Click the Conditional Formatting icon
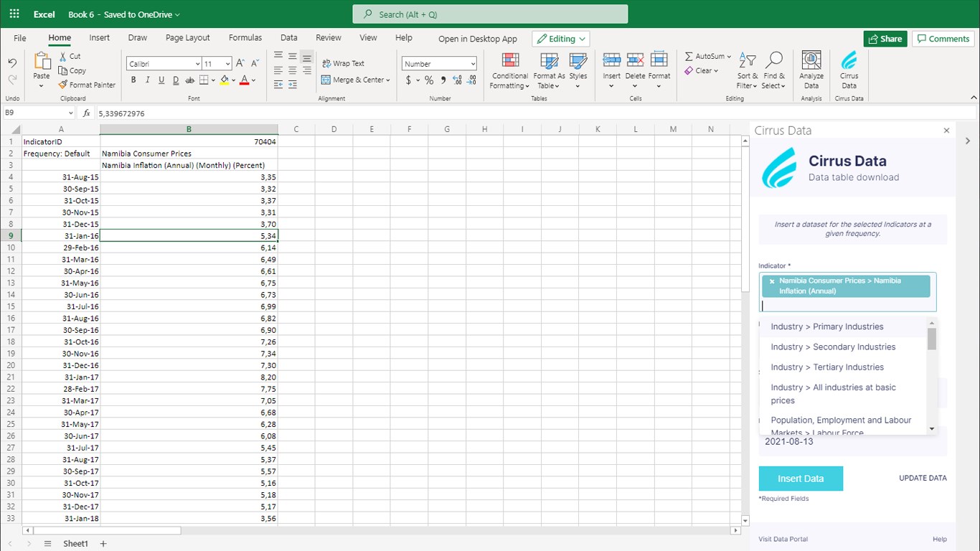The image size is (980, 551). click(x=509, y=60)
